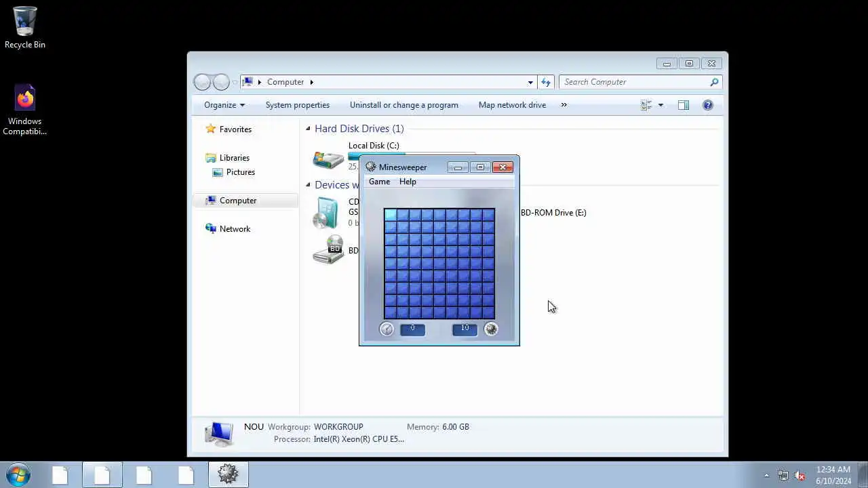
Task: Click the Search Computer input field
Action: pyautogui.click(x=634, y=82)
